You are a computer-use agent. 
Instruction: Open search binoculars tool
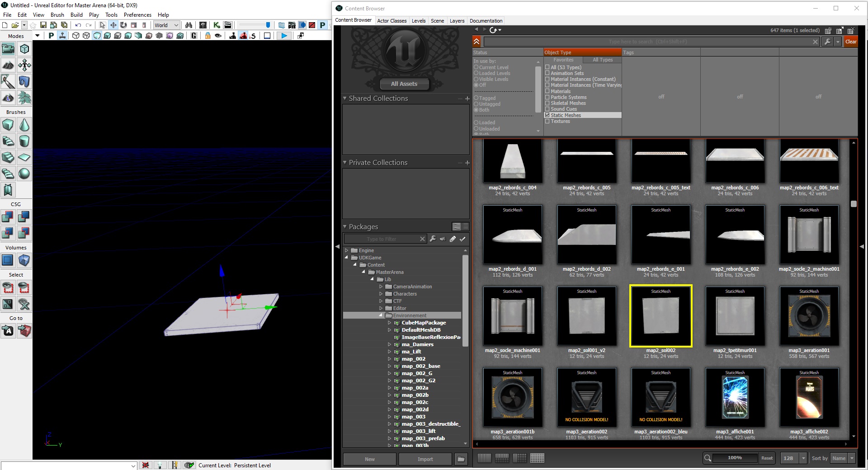click(189, 25)
